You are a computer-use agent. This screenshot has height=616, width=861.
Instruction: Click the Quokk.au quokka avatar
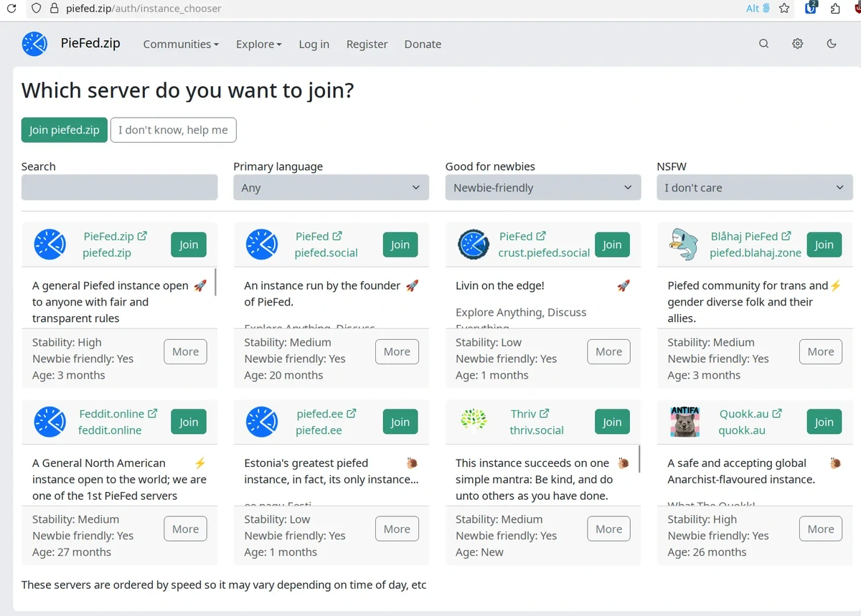684,422
